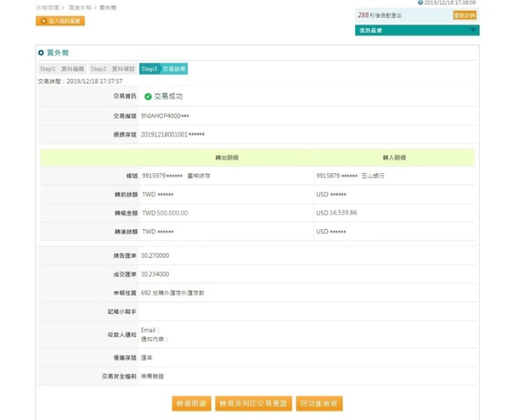
Task: Click 加入我的最愛 button
Action: (60, 20)
